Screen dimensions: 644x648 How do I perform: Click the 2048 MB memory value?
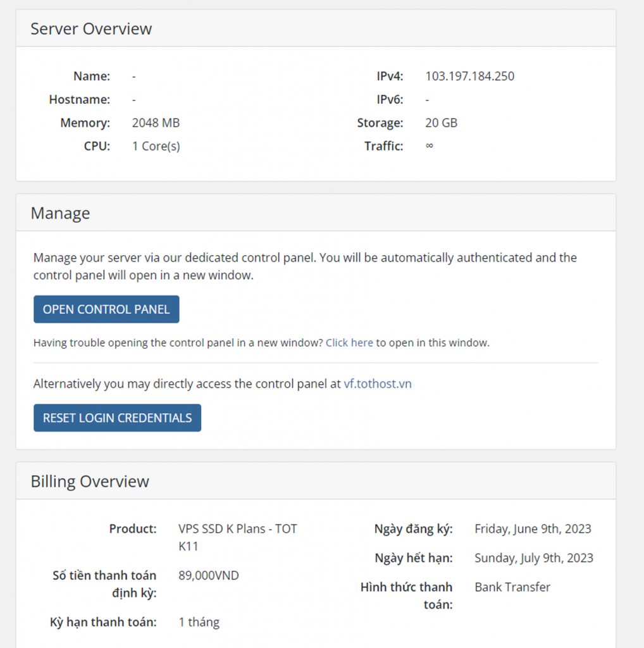[156, 123]
